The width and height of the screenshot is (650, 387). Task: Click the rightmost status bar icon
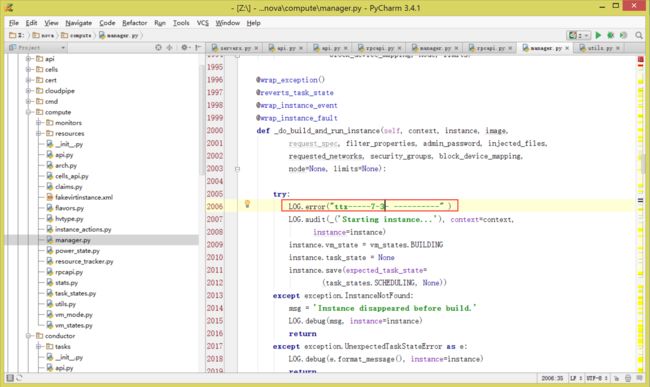[x=640, y=378]
